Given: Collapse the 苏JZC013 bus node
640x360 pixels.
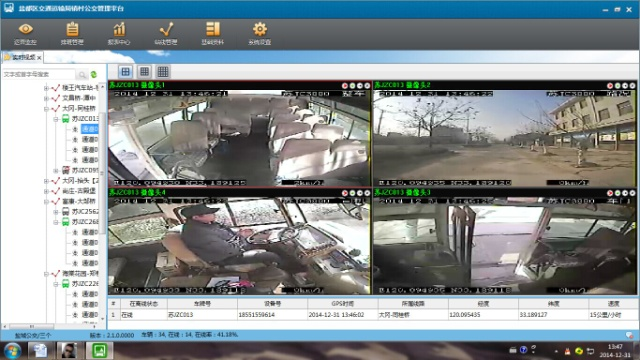Looking at the screenshot, I should (x=56, y=119).
